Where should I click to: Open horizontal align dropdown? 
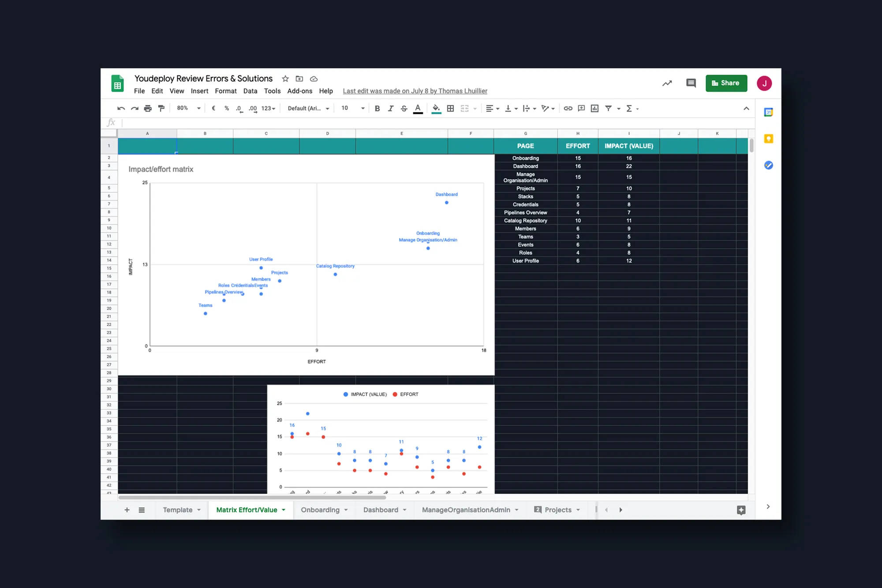[492, 109]
